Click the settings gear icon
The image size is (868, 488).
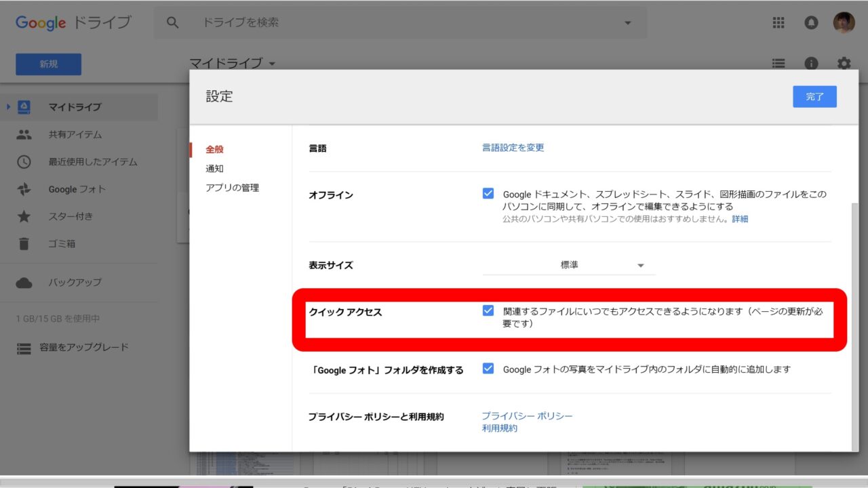(844, 63)
